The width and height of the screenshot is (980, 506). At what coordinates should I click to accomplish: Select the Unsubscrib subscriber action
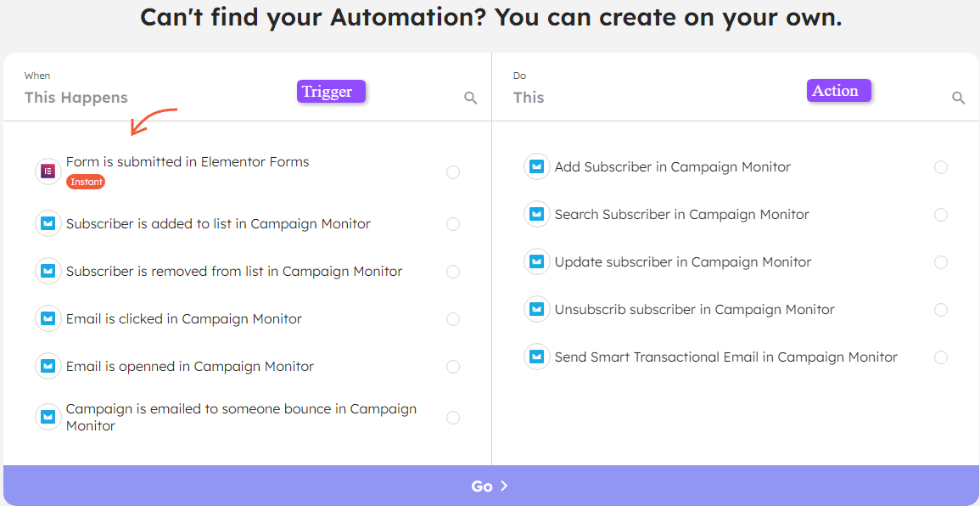pyautogui.click(x=940, y=309)
